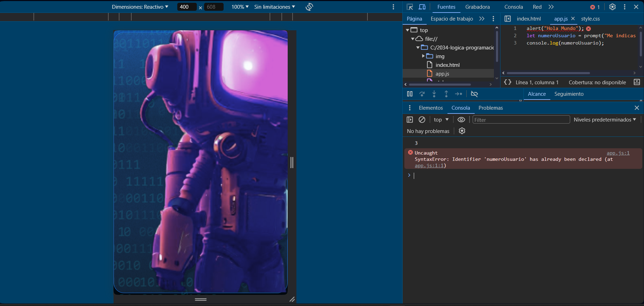Open the Sin limitaciones throttling dropdown
644x306 pixels.
[274, 7]
